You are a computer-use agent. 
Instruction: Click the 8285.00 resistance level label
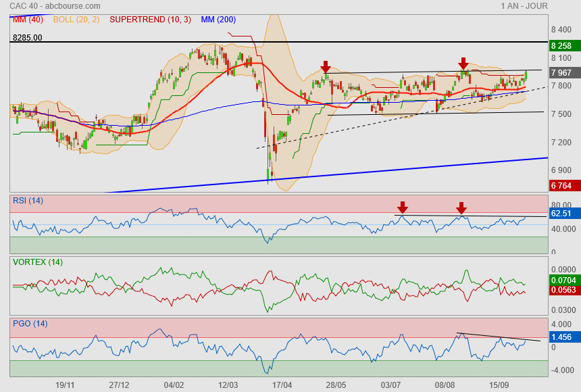coord(27,38)
